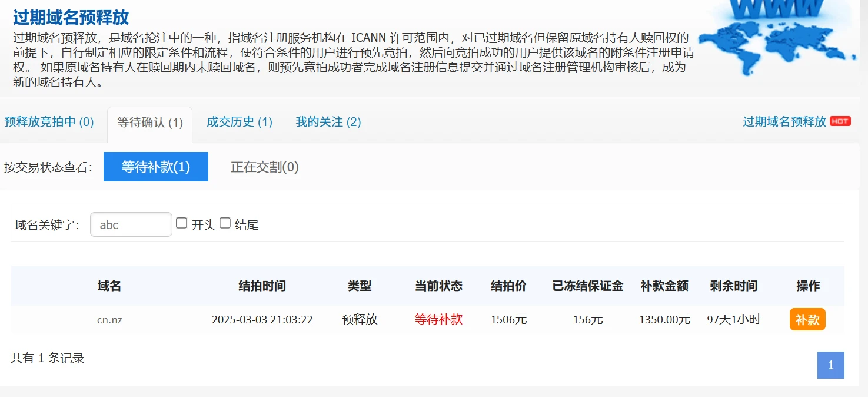Viewport: 868px width, 397px height.
Task: Click the red HOT badge icon
Action: pos(840,121)
